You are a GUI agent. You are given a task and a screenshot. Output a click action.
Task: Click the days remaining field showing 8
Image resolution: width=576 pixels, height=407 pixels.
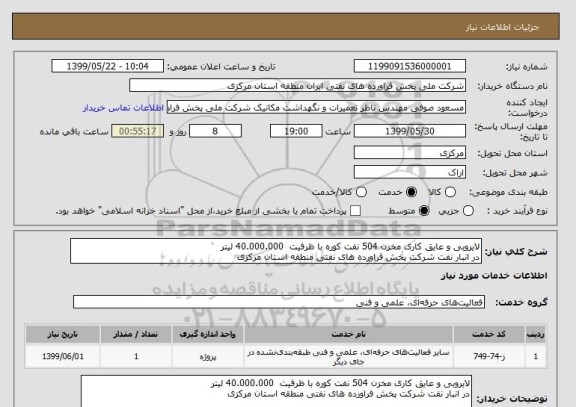tap(215, 131)
